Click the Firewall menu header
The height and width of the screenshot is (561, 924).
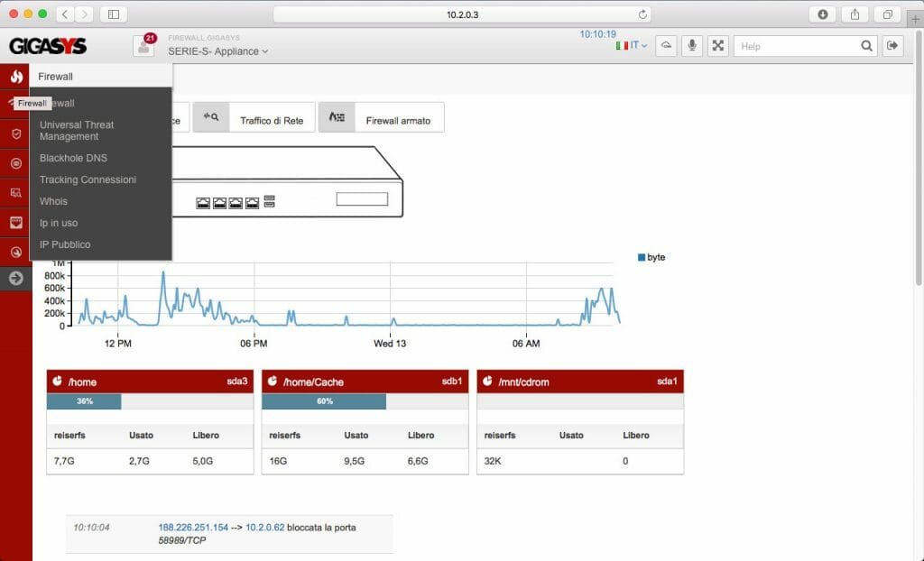pyautogui.click(x=101, y=76)
